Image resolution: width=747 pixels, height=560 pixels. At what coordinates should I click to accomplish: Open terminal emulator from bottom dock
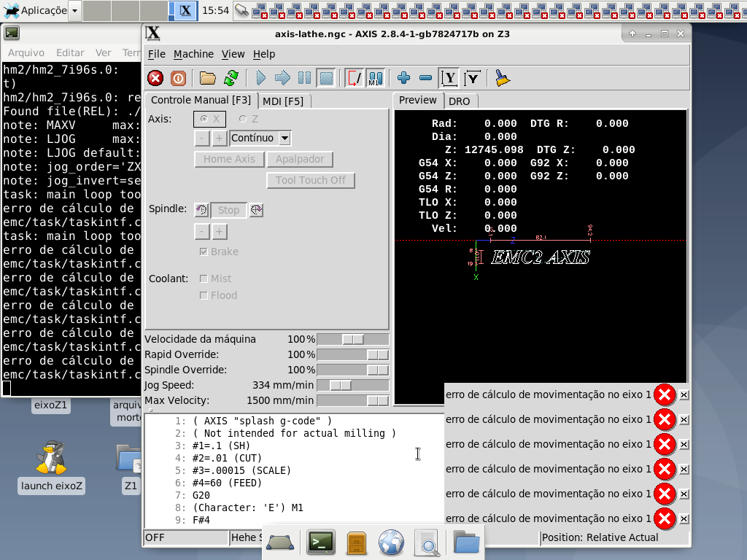pyautogui.click(x=321, y=542)
